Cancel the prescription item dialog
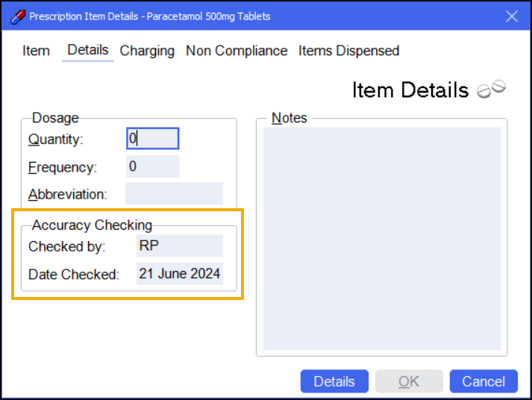The image size is (532, 400). tap(483, 381)
